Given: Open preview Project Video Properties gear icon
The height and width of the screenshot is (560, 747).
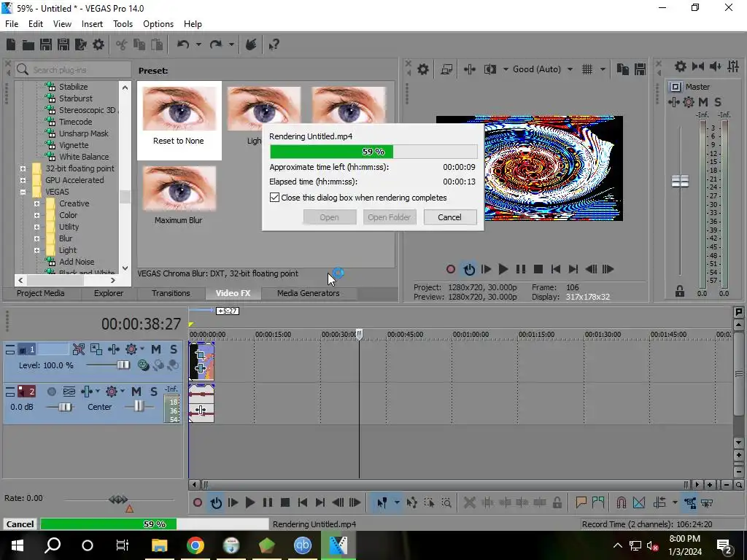Looking at the screenshot, I should coord(423,69).
